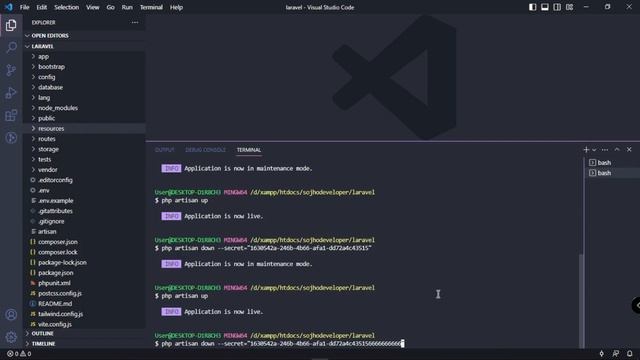
Task: Close the terminal panel
Action: tap(629, 150)
